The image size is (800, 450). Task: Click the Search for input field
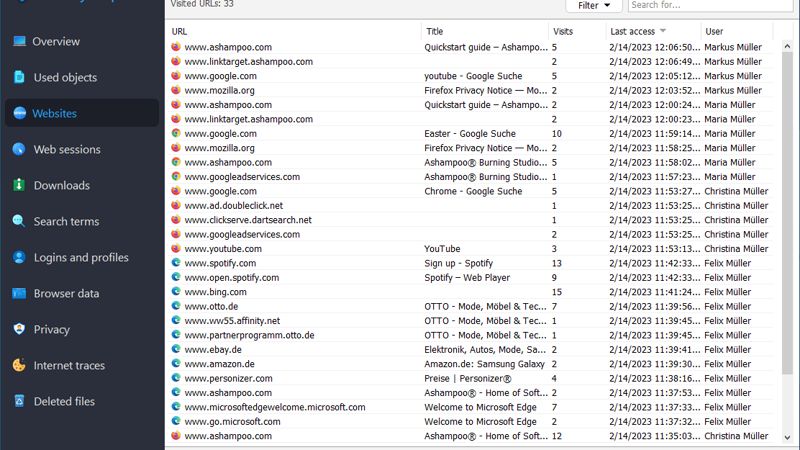click(711, 6)
